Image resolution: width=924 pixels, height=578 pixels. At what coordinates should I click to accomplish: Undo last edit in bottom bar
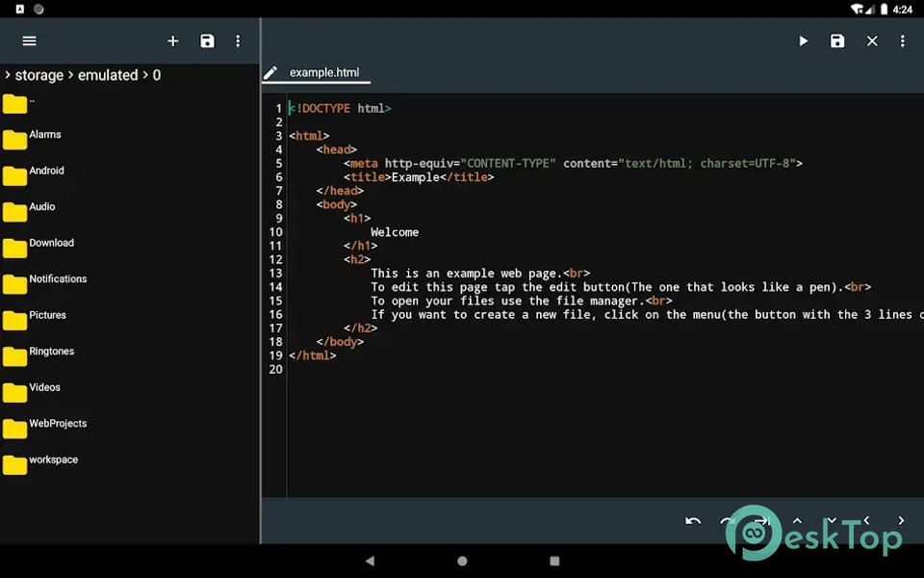pyautogui.click(x=693, y=521)
